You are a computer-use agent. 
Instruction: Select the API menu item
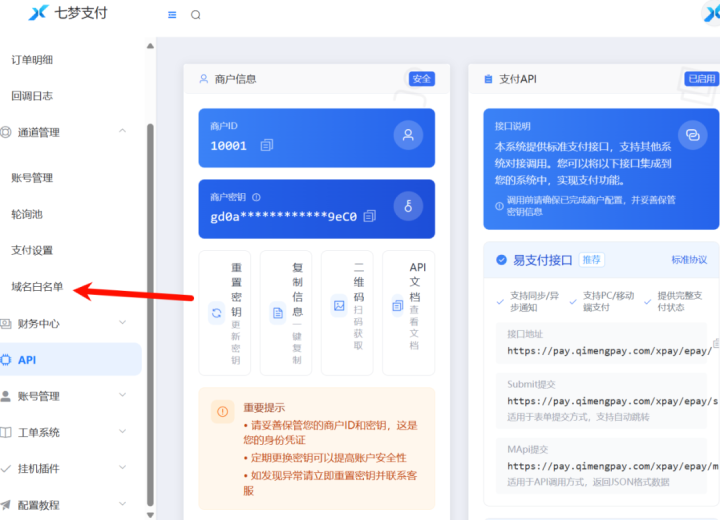(70, 360)
